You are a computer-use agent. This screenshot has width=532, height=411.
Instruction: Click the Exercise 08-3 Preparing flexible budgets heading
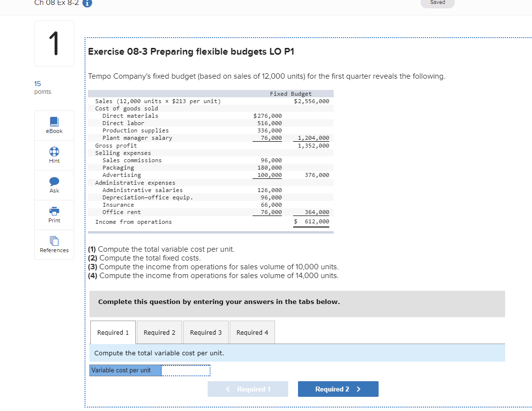(x=191, y=52)
